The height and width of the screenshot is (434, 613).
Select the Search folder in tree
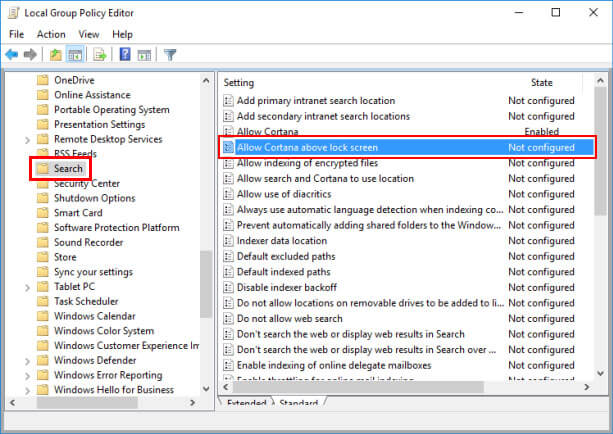(69, 169)
